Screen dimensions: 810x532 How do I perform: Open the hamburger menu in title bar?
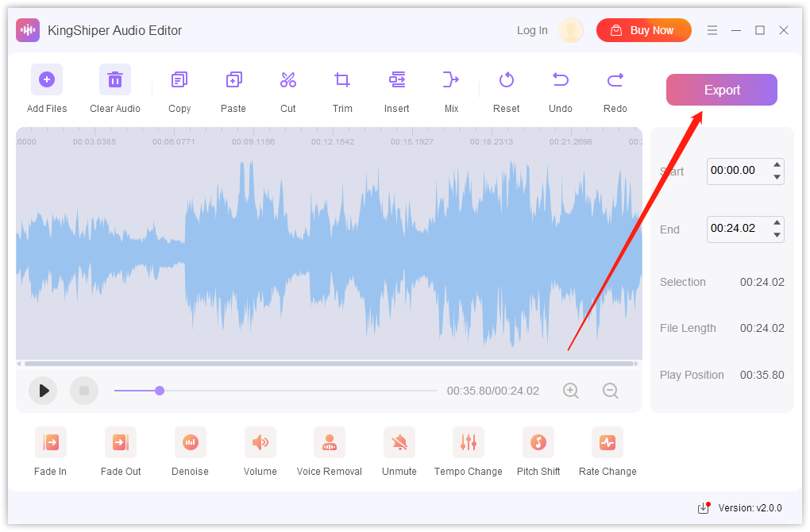click(x=712, y=30)
